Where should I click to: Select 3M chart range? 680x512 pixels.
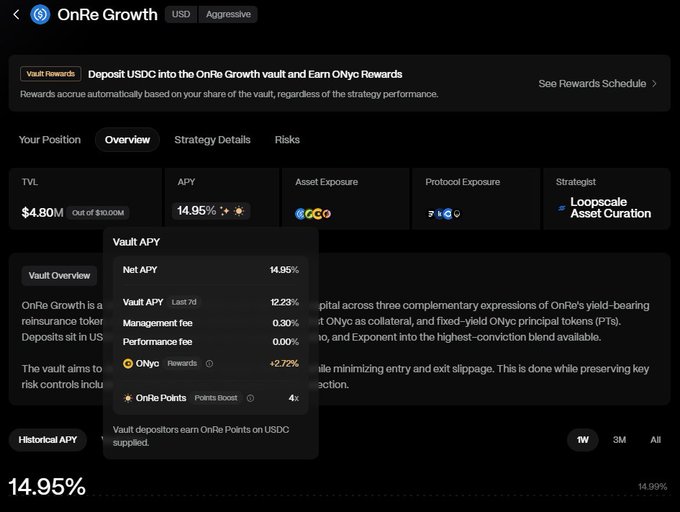tap(619, 440)
